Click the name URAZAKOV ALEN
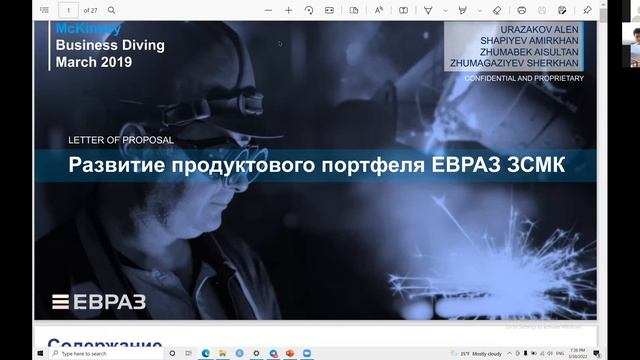This screenshot has height=360, width=640. click(x=539, y=30)
